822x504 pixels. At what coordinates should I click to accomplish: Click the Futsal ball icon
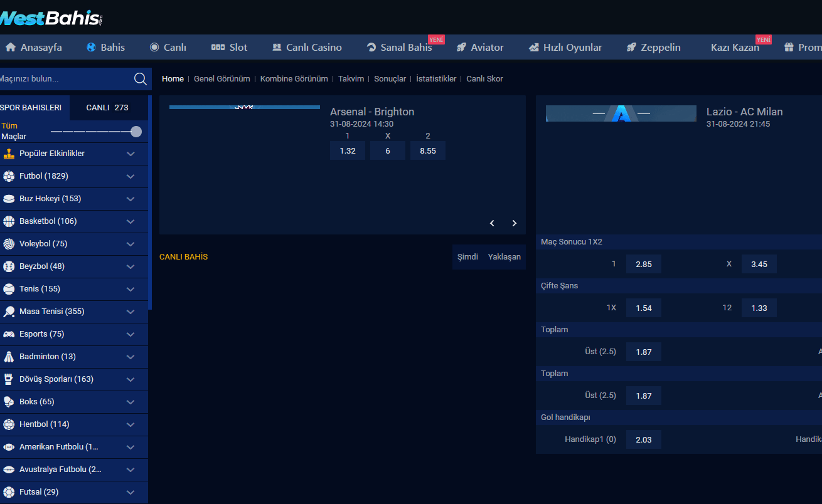point(9,492)
